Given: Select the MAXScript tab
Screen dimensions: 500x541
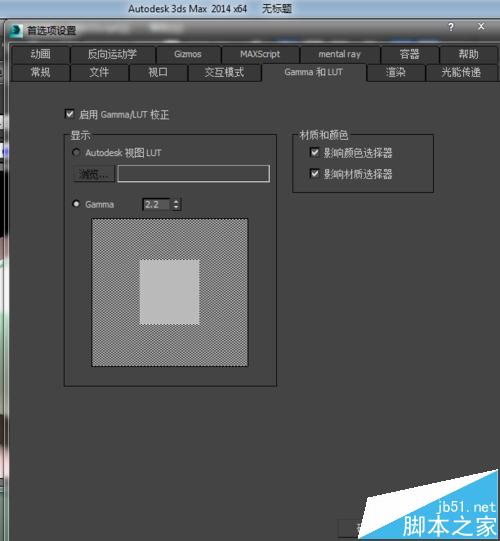Looking at the screenshot, I should [260, 54].
